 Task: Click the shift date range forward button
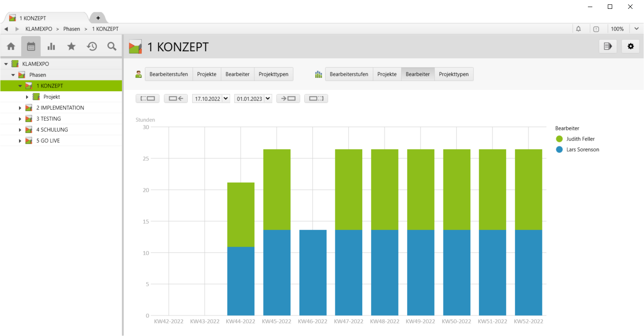[288, 99]
